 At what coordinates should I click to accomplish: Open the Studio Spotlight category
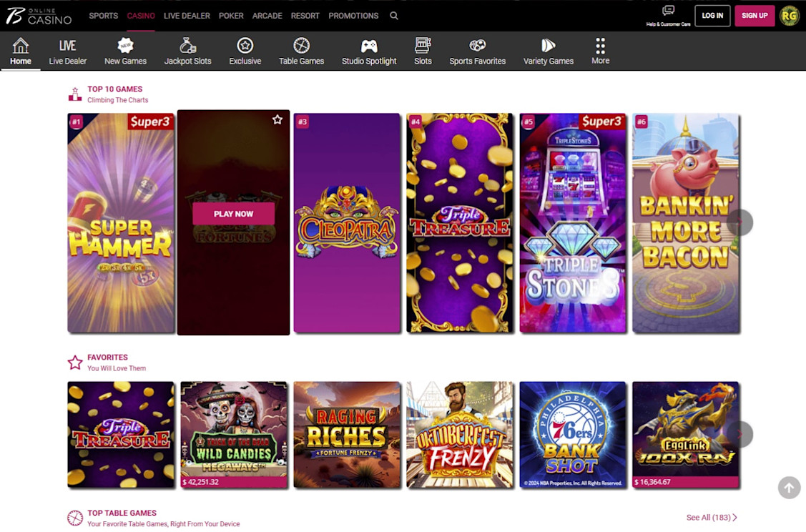(369, 51)
